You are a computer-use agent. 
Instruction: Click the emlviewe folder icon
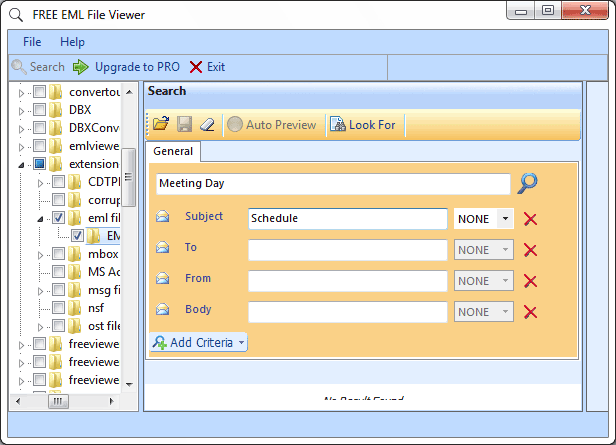[x=56, y=145]
